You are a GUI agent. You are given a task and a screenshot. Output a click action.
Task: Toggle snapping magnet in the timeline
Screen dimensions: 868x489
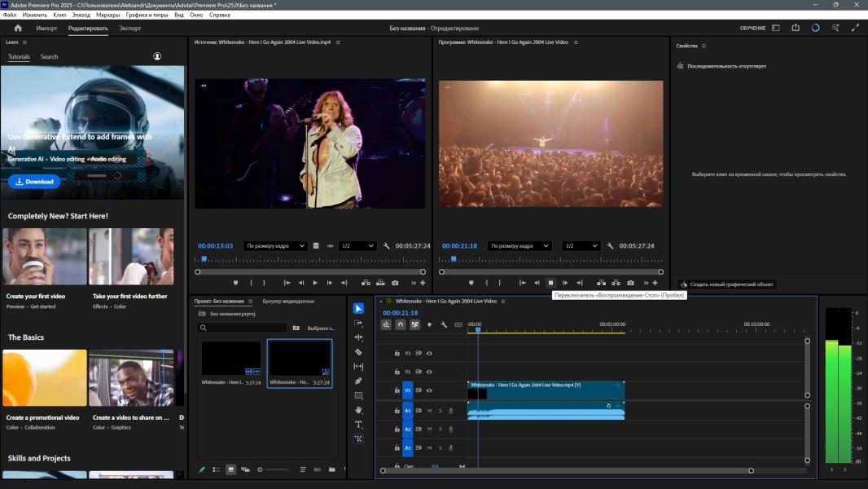(400, 324)
